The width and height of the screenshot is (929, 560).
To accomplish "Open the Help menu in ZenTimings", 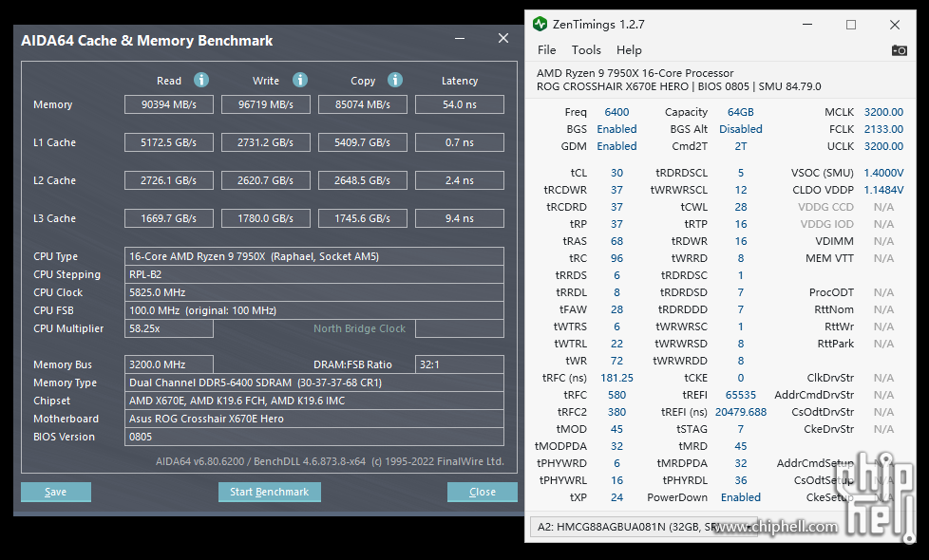I will tap(629, 50).
